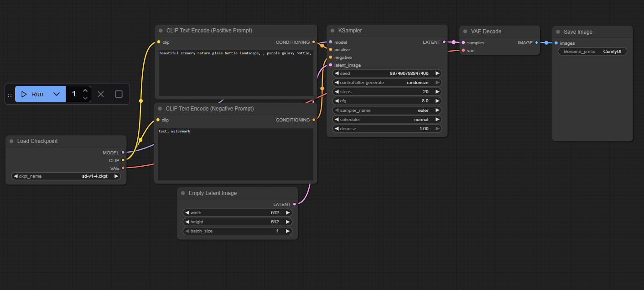Viewport: 644px width, 290px height.
Task: Collapse the Positive Prompt node via its dot
Action: tap(161, 31)
